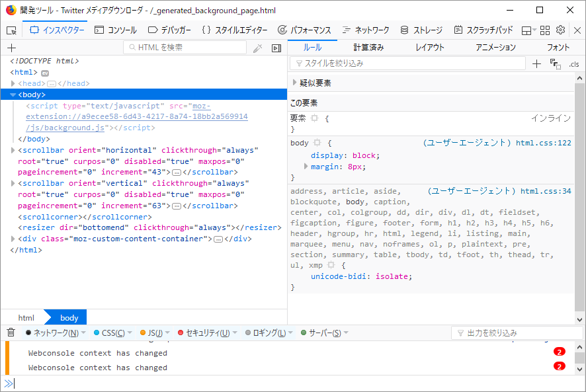Switch to the Console tab

coord(116,30)
